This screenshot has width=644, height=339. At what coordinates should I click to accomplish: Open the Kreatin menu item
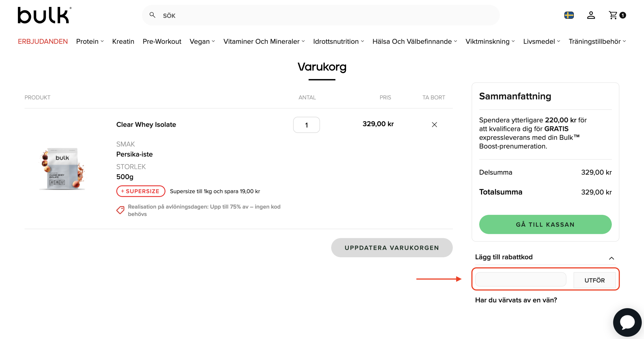click(123, 41)
